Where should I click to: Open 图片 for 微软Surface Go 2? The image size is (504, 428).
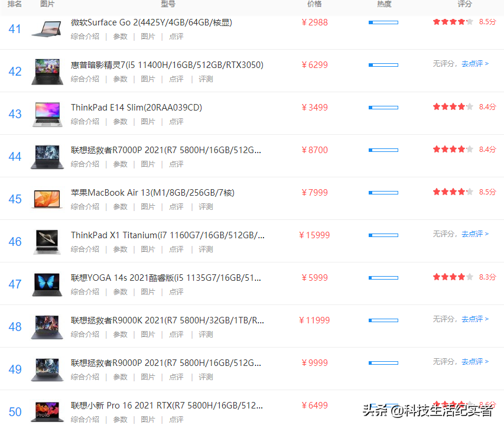[x=148, y=37]
